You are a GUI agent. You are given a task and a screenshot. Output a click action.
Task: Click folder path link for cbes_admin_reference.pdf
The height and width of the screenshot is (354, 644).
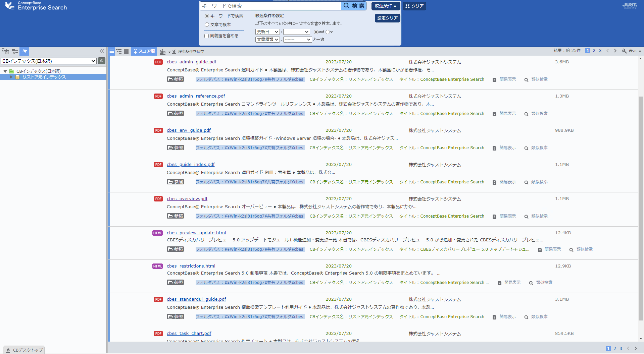(x=249, y=114)
